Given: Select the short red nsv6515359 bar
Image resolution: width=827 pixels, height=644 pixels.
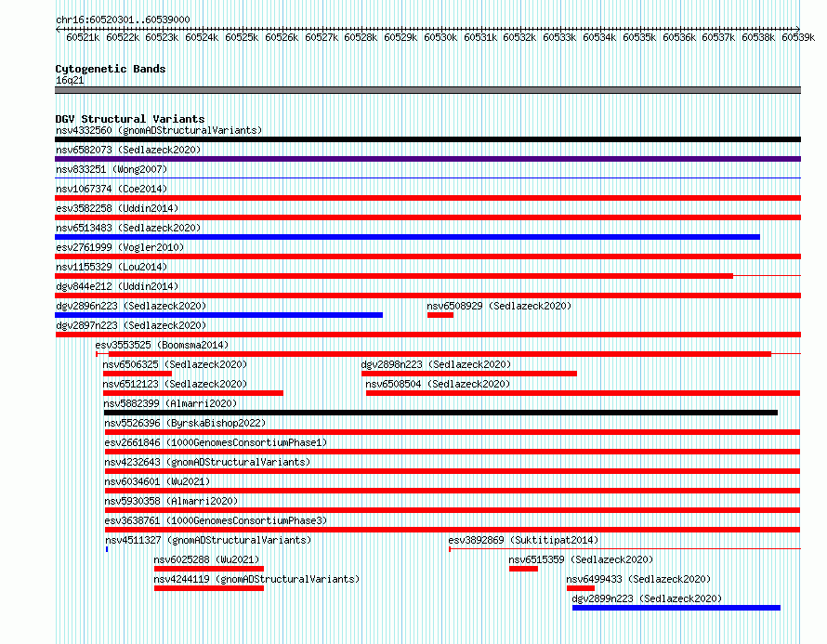Looking at the screenshot, I should tap(523, 569).
